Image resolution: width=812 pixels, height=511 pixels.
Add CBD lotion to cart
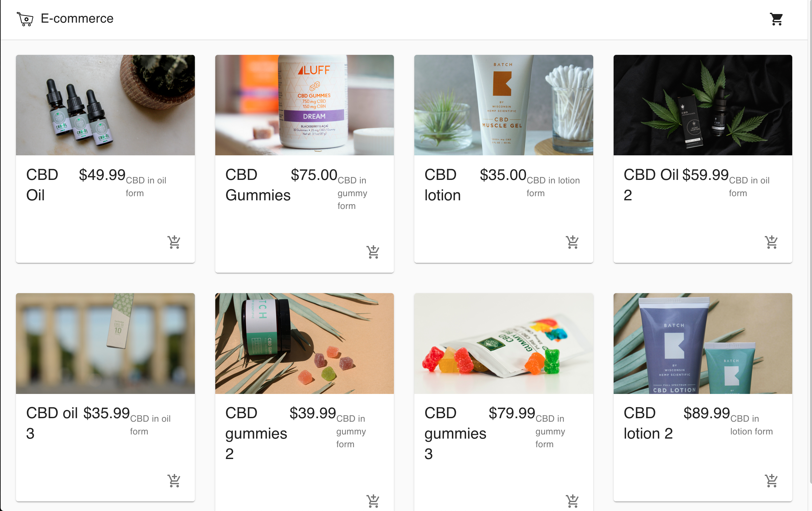[572, 242]
